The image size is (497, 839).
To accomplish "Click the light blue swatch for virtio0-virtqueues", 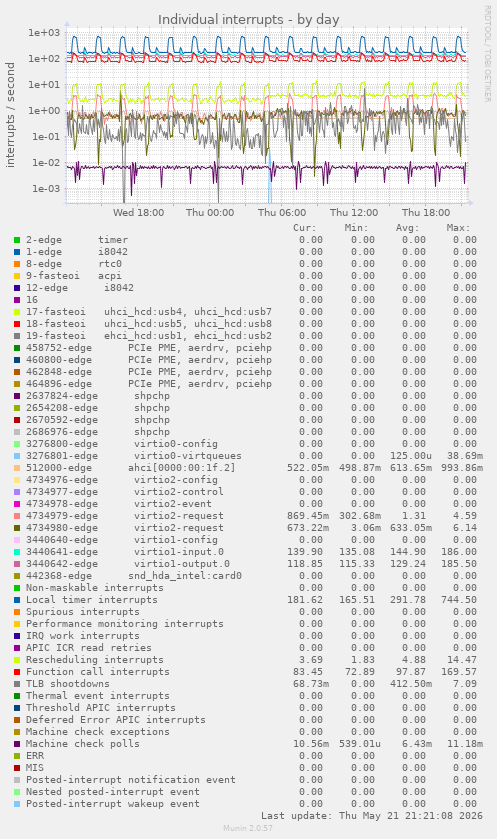I will [x=17, y=456].
